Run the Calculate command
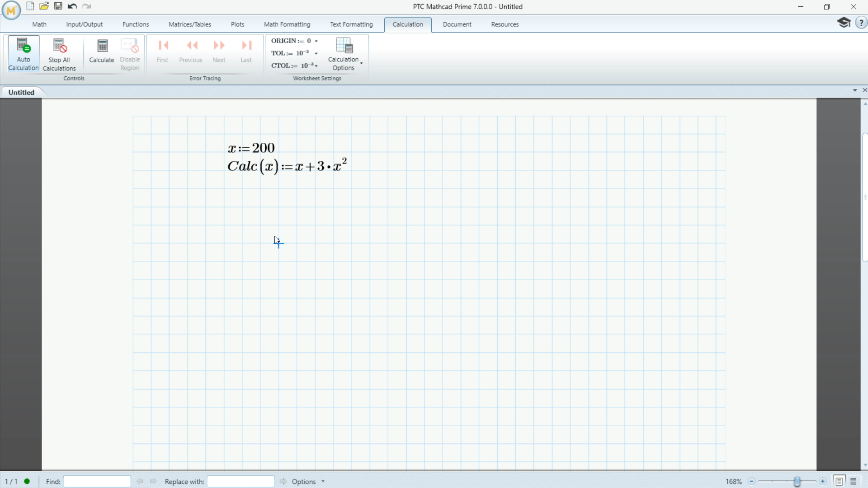 coord(102,51)
